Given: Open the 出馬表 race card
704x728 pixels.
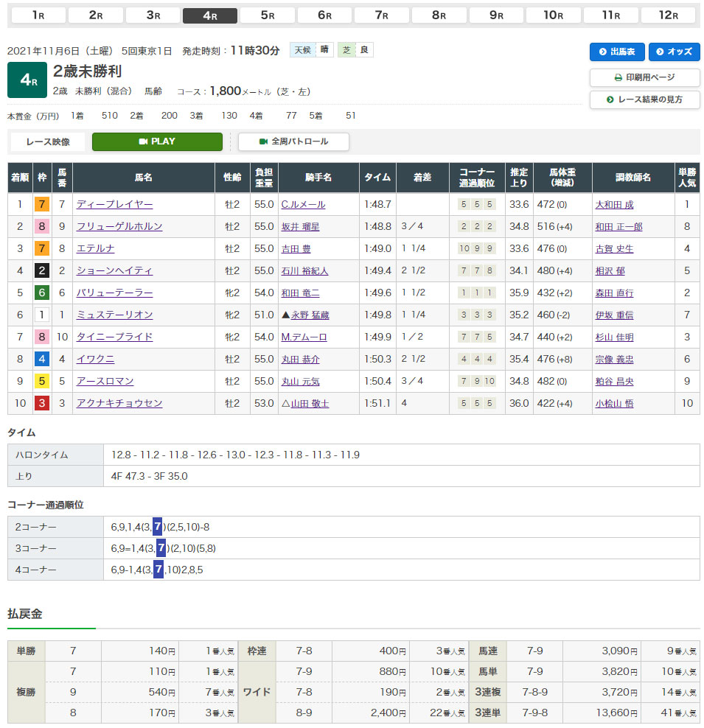Looking at the screenshot, I should [617, 52].
